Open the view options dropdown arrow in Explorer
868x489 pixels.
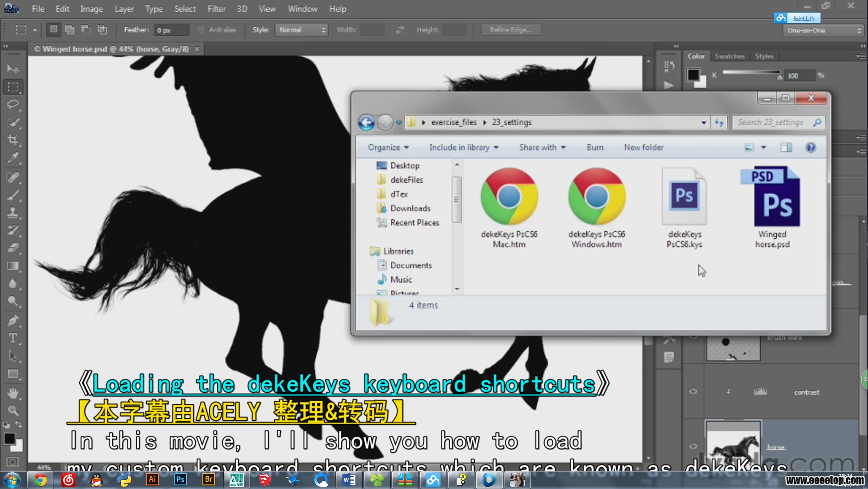763,148
